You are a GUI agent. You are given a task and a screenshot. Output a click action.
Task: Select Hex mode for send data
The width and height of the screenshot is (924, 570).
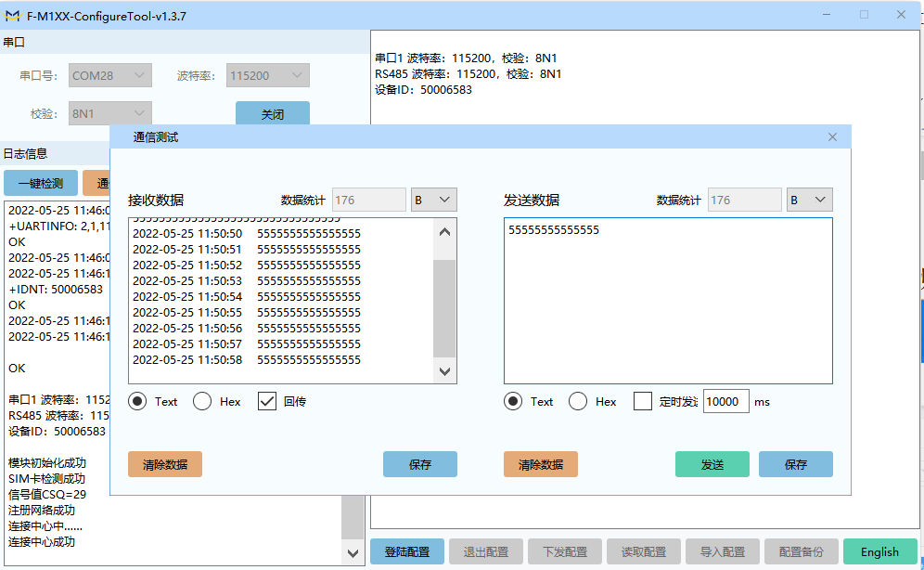point(577,401)
